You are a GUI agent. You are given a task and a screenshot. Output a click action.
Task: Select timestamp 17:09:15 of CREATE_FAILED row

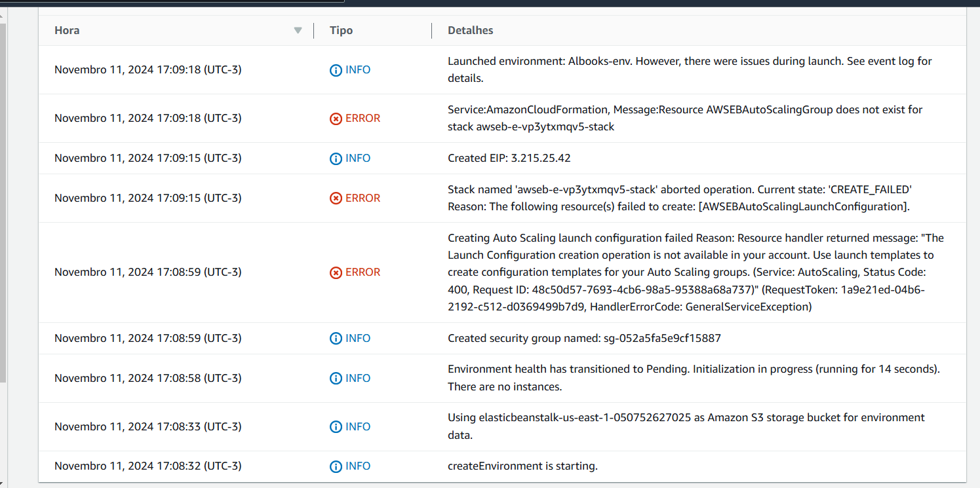[x=147, y=198]
